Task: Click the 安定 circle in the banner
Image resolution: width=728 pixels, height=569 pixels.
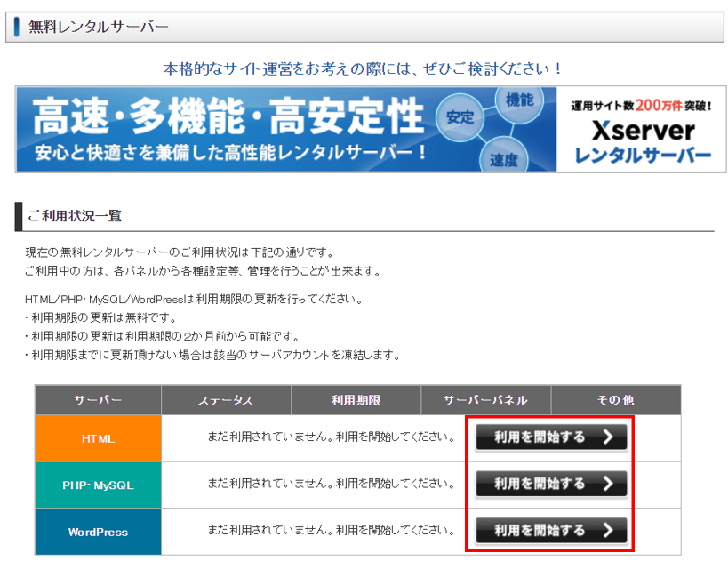Action: (460, 117)
